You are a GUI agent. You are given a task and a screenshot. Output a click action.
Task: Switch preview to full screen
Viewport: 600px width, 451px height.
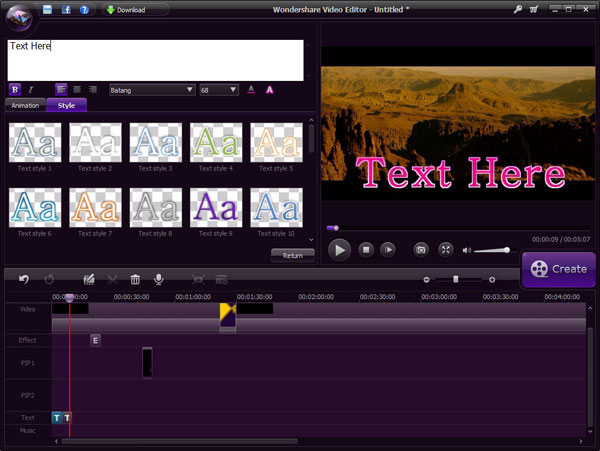click(446, 249)
